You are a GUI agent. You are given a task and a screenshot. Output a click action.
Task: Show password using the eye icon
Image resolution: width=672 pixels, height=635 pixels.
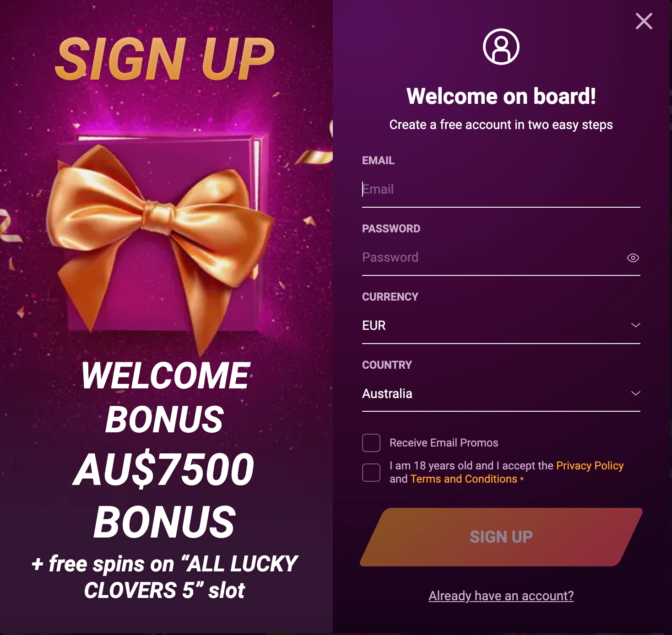[633, 258]
